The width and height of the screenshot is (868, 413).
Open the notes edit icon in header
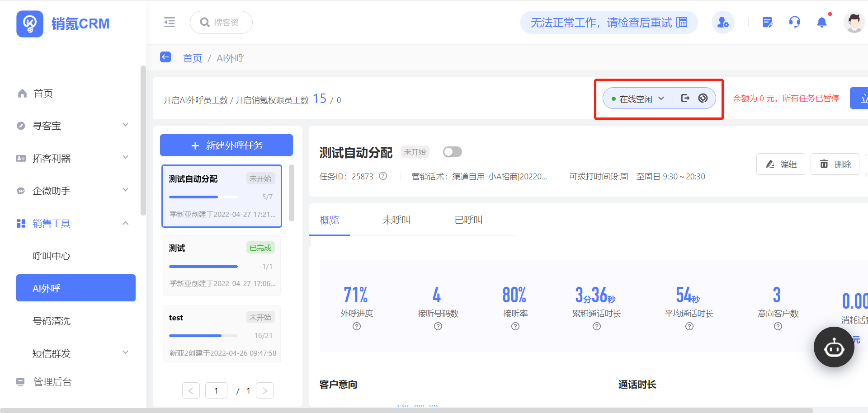767,22
